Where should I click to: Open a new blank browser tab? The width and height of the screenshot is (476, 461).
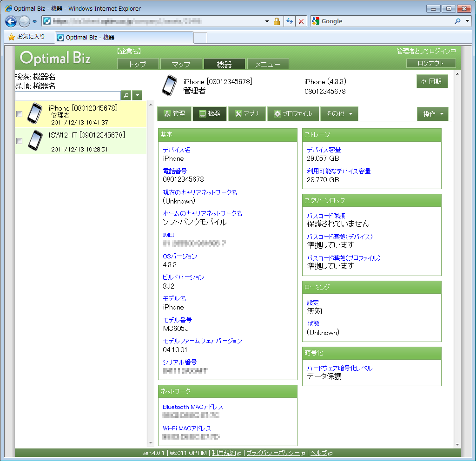(x=200, y=38)
